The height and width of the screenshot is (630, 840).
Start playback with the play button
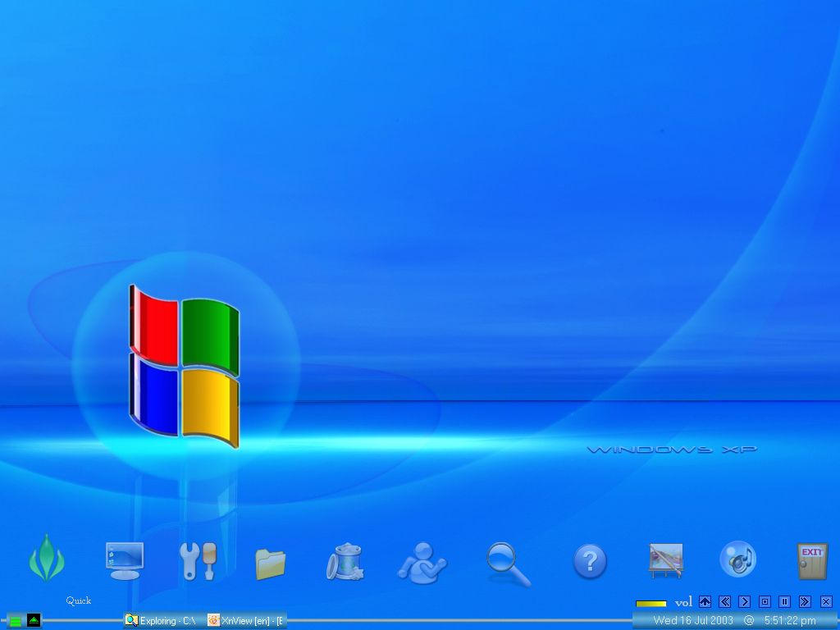click(745, 602)
